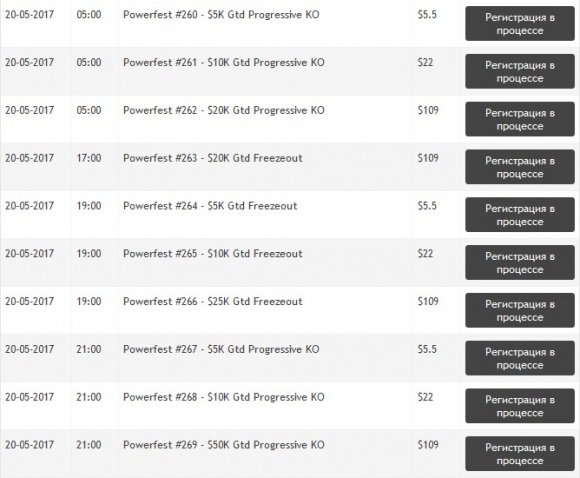The width and height of the screenshot is (580, 478).
Task: Click the $109 buy-in of Powerfest #262
Action: coord(428,110)
